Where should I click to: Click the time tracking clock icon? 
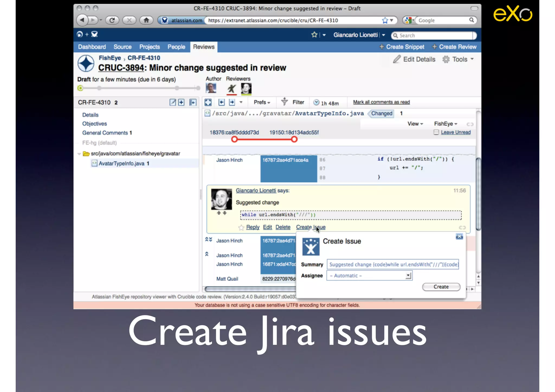(316, 102)
